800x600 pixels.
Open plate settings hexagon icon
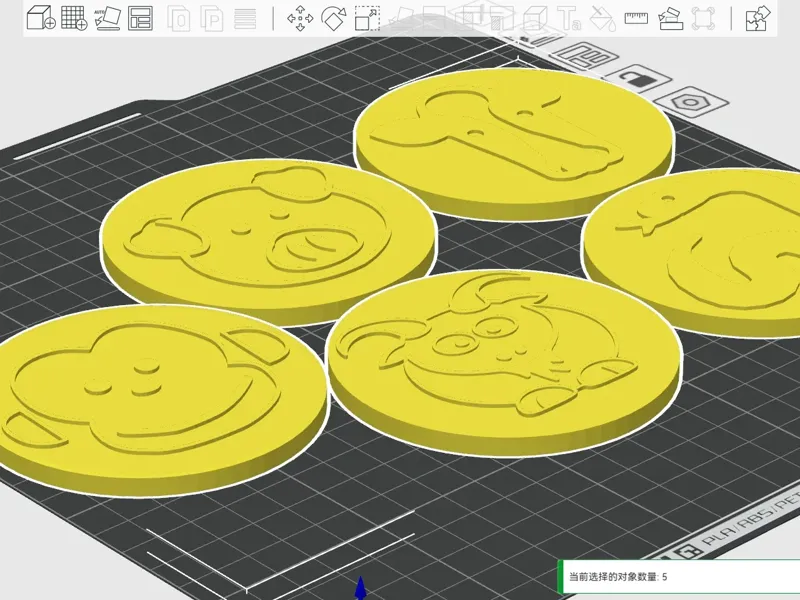(x=691, y=102)
